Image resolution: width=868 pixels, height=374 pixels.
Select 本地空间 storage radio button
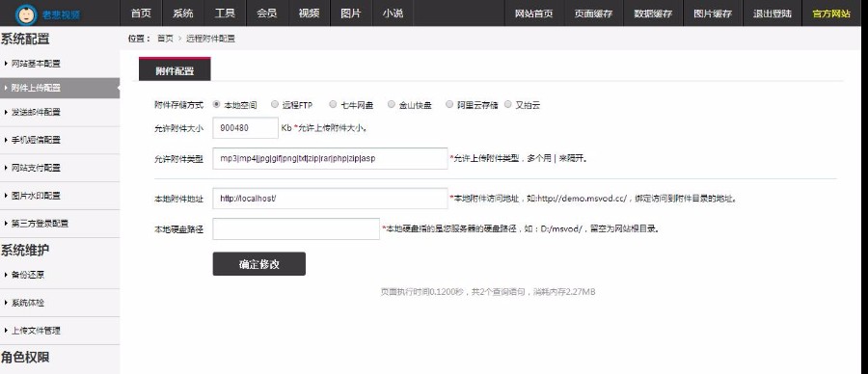216,104
